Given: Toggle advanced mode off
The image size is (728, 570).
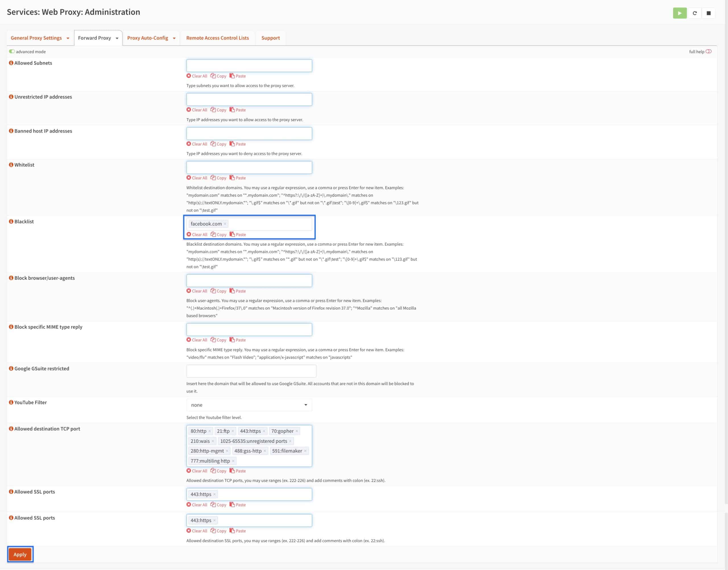Looking at the screenshot, I should click(x=12, y=52).
